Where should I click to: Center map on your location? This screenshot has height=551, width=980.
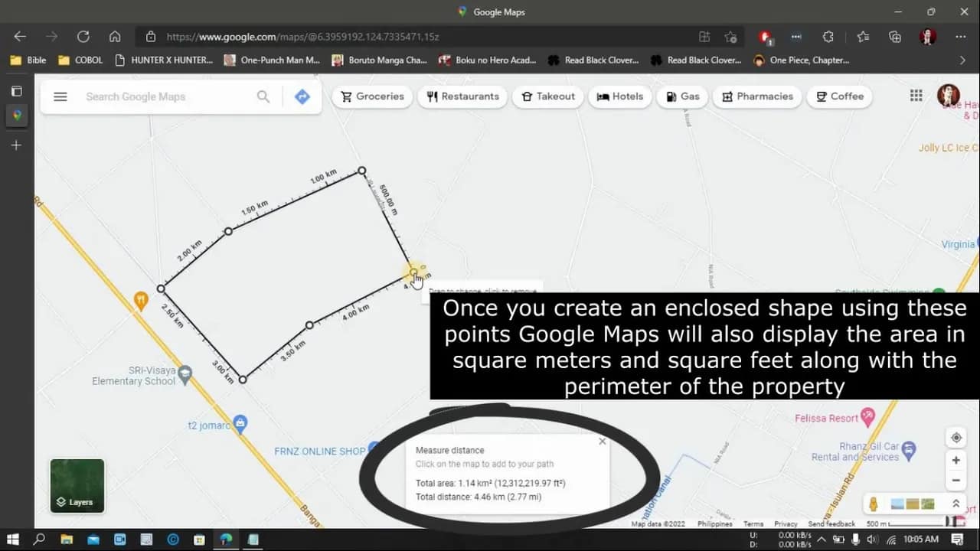point(955,438)
